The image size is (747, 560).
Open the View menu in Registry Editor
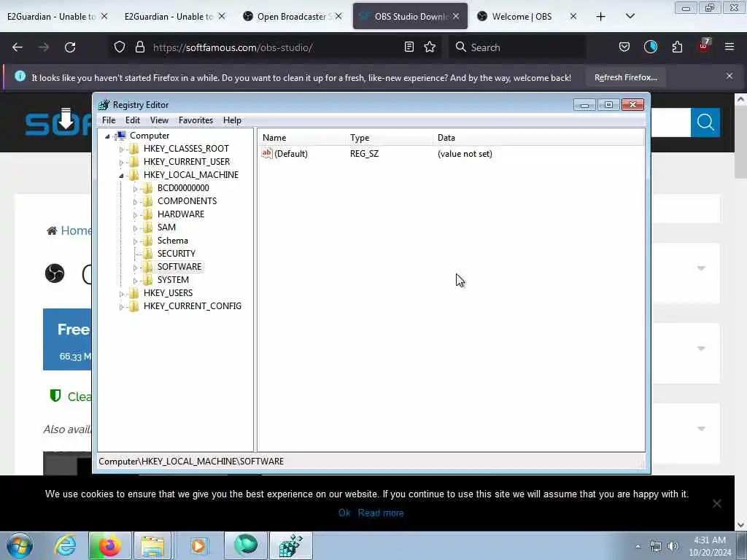(159, 120)
